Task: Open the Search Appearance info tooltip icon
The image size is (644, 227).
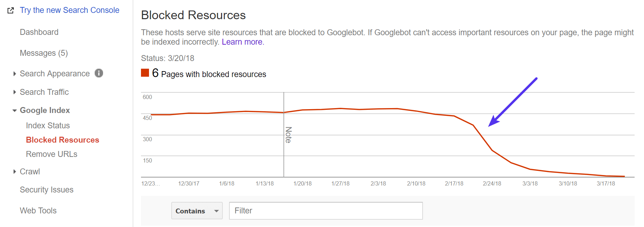Action: (x=99, y=73)
